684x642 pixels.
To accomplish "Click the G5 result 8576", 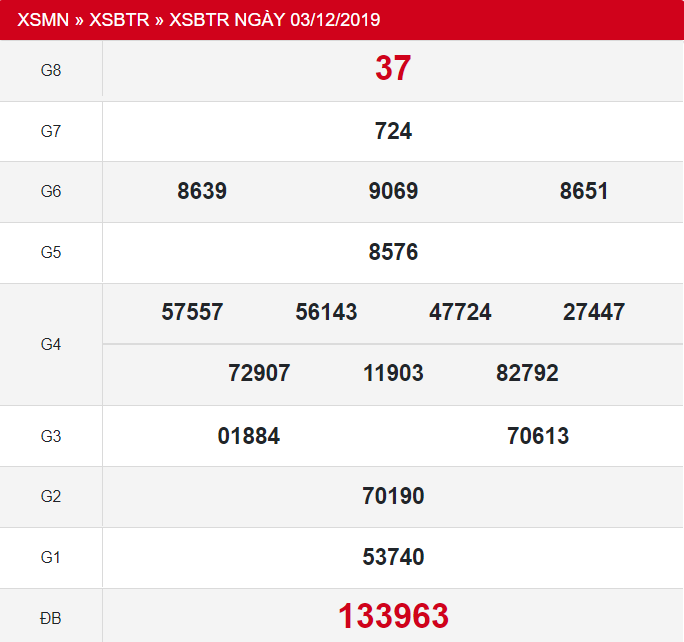I will click(x=393, y=252).
